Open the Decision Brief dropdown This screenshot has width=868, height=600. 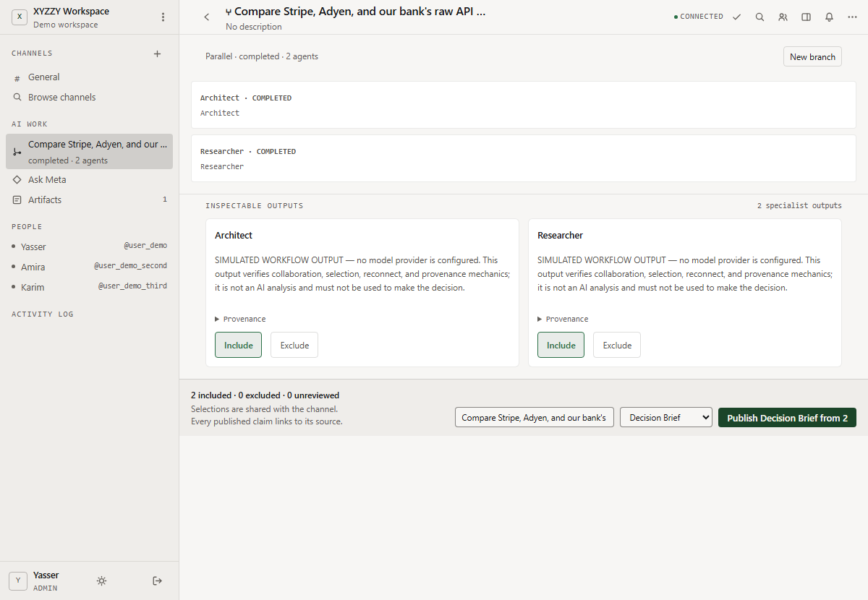(x=666, y=418)
